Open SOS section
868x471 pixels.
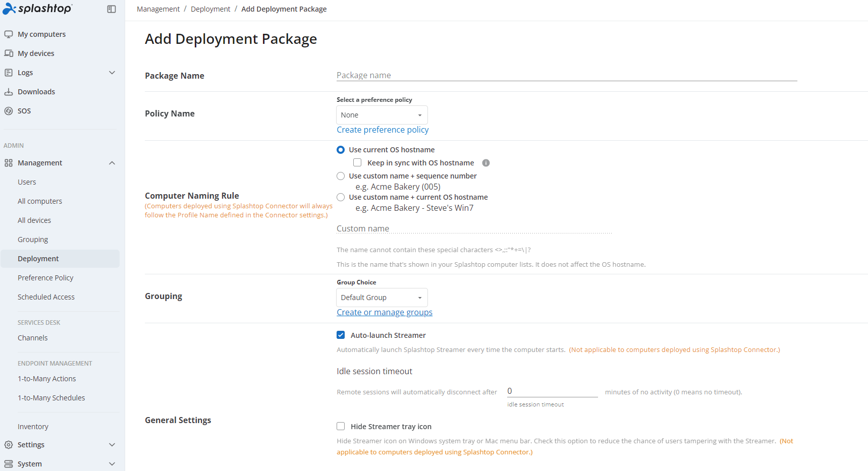pyautogui.click(x=24, y=111)
